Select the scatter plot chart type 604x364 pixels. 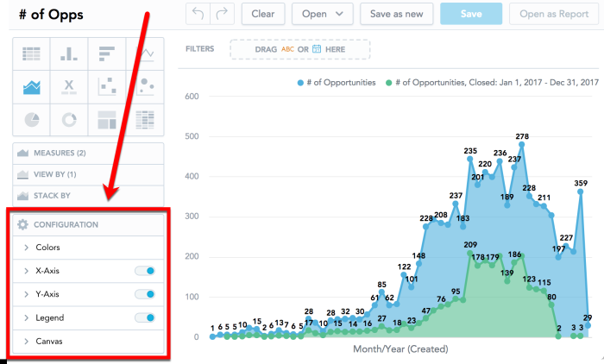tap(107, 86)
